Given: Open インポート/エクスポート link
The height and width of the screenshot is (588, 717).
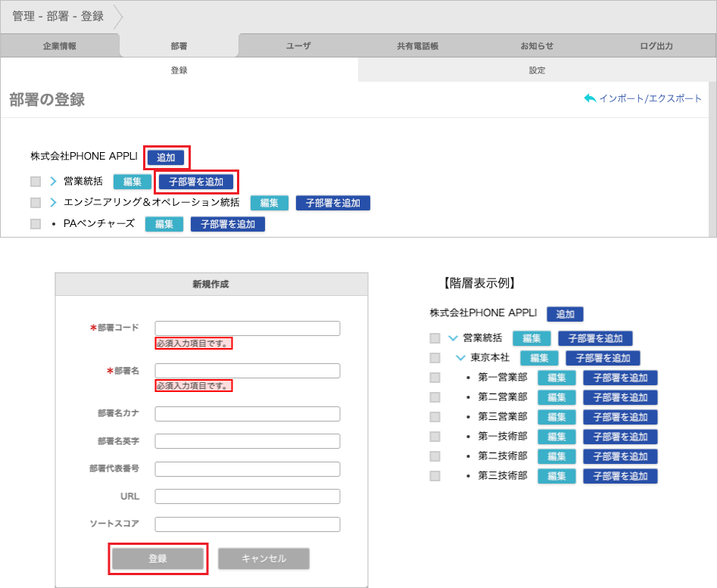Looking at the screenshot, I should tap(650, 98).
